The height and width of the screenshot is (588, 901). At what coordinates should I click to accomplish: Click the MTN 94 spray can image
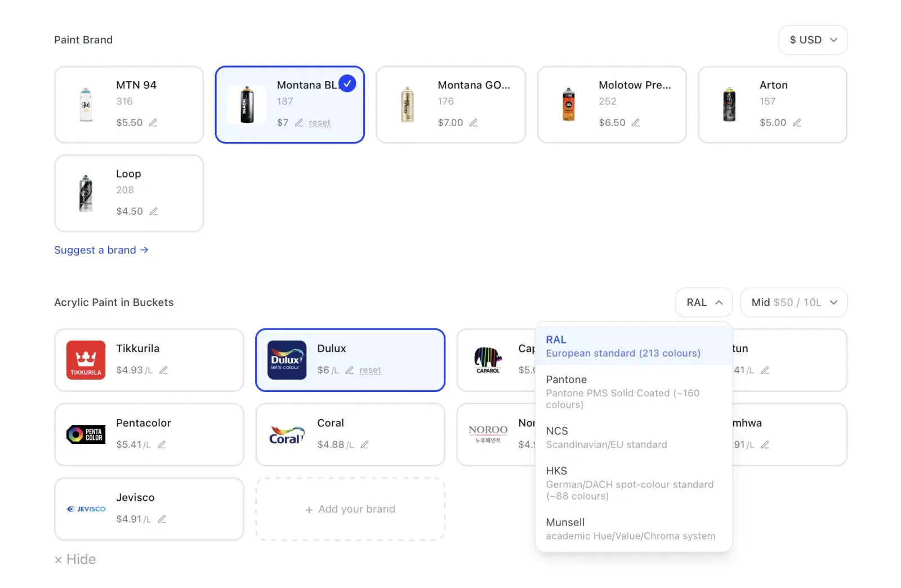click(86, 105)
